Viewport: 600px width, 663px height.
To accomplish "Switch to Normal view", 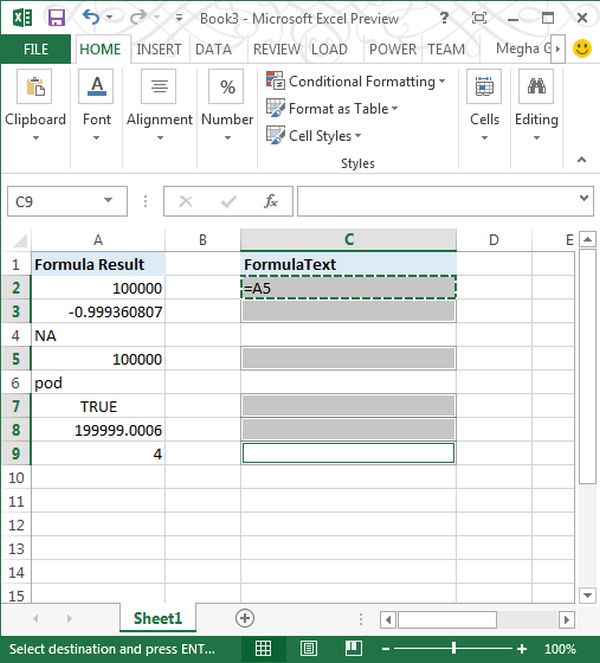I will [263, 648].
